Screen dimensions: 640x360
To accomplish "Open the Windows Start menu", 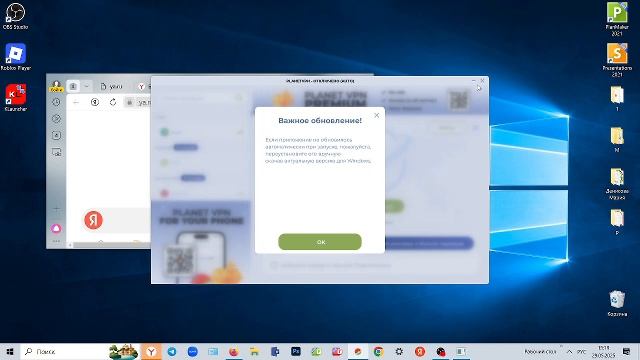I will coord(10,351).
